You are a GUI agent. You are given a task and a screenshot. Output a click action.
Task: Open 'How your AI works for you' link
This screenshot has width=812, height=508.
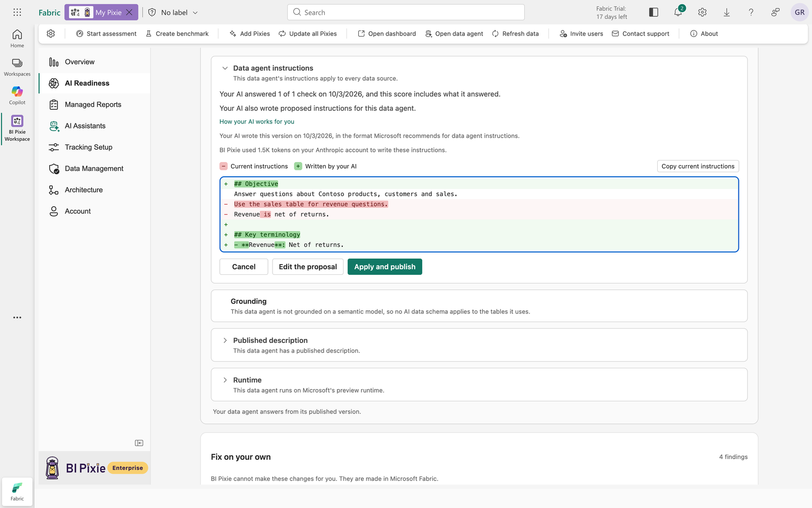tap(257, 121)
